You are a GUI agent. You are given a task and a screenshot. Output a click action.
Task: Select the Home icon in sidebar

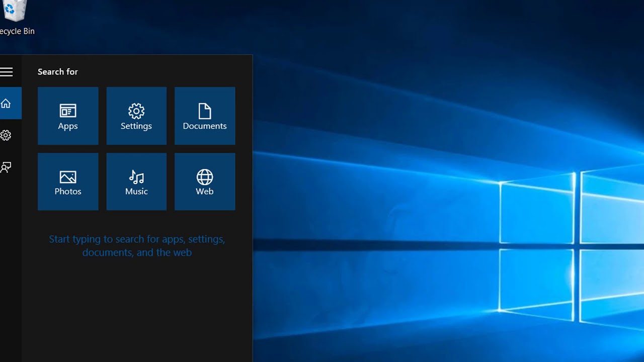click(x=6, y=103)
